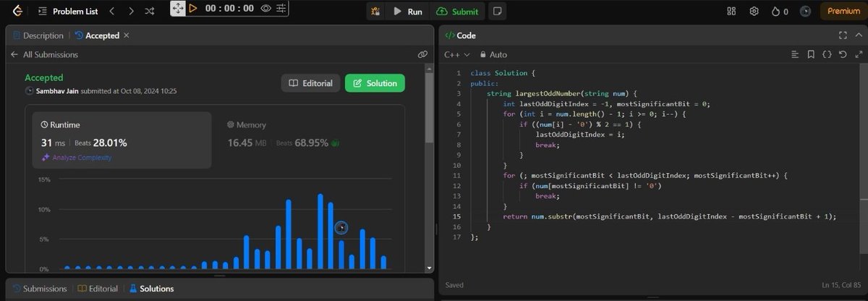Select the Runtime stats card

tap(122, 140)
